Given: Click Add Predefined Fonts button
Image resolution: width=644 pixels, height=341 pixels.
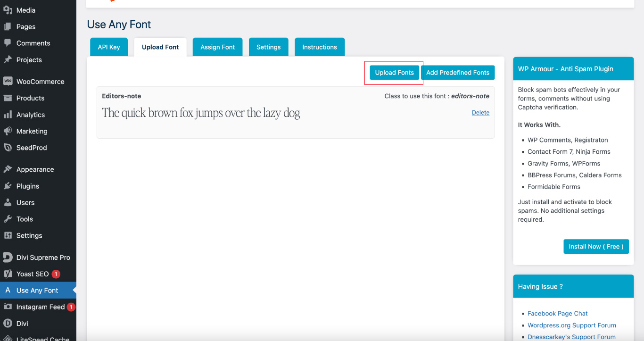Looking at the screenshot, I should tap(458, 73).
